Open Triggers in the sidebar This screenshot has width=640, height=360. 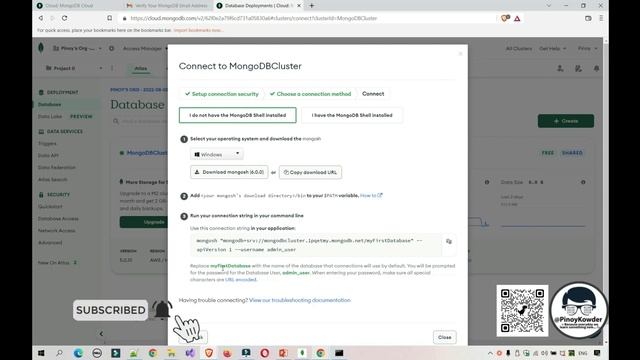point(47,144)
